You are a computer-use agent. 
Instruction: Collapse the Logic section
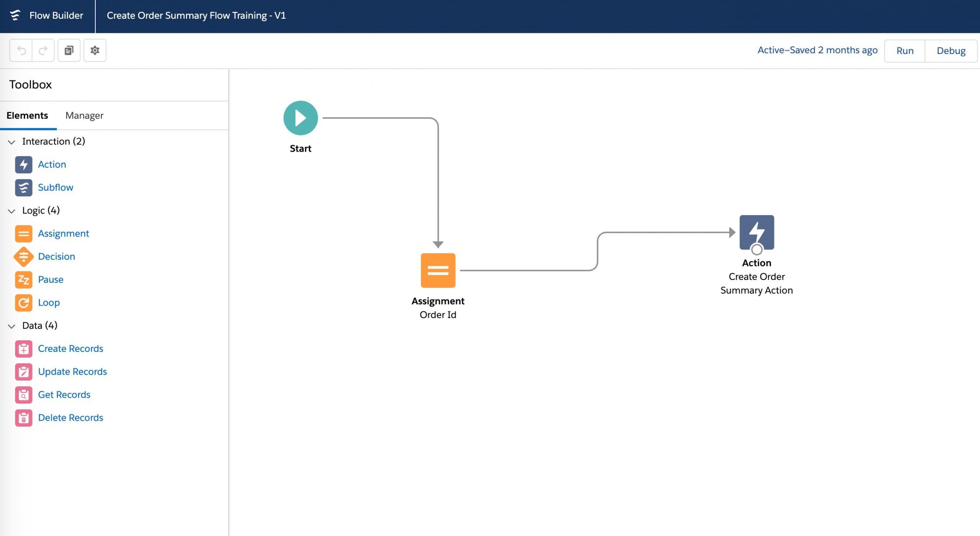[x=13, y=210]
